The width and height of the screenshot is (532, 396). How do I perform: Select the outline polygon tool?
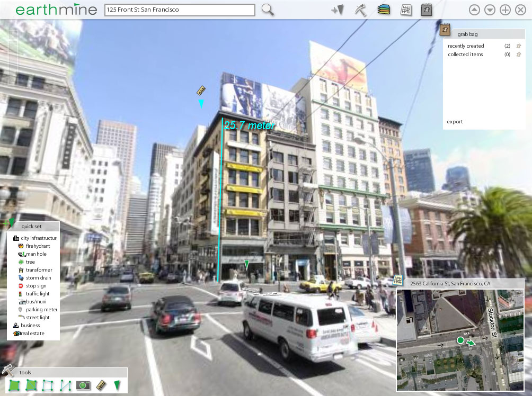point(48,385)
